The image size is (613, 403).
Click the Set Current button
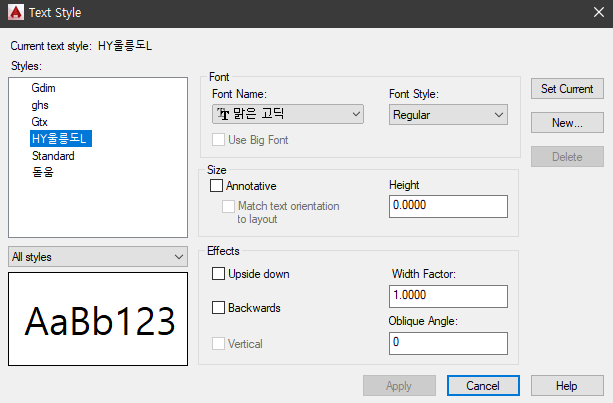[x=567, y=89]
